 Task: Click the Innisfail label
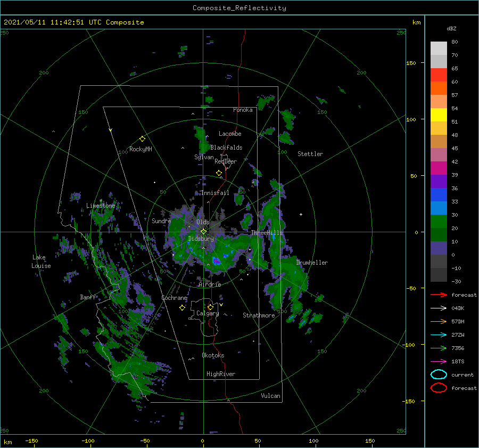coord(215,193)
